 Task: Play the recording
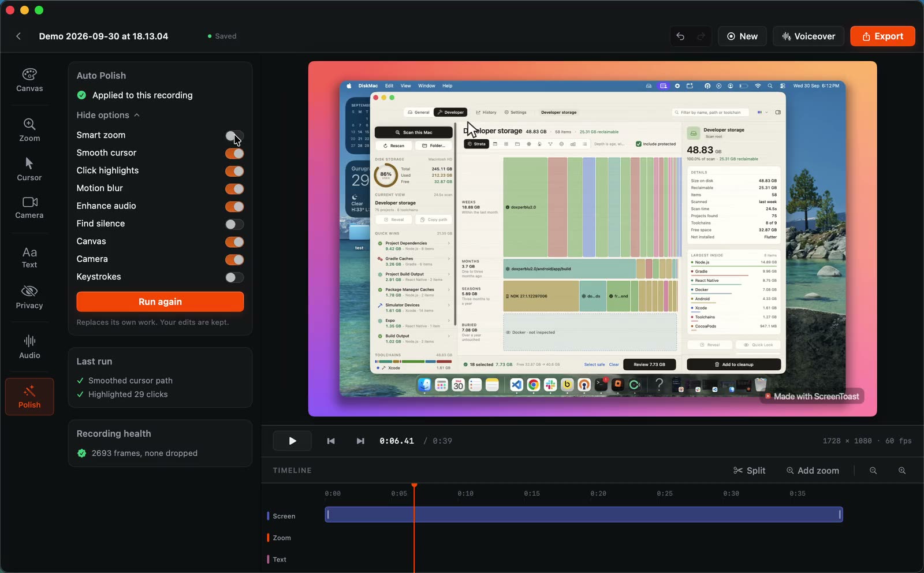pyautogui.click(x=292, y=441)
